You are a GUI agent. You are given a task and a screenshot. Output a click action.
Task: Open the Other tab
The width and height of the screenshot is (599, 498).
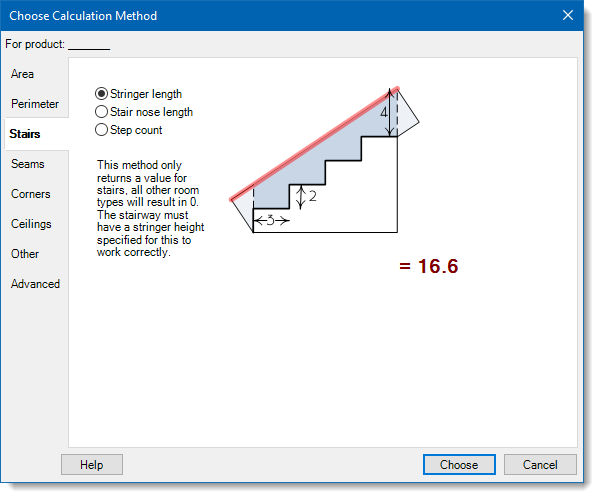coord(25,254)
